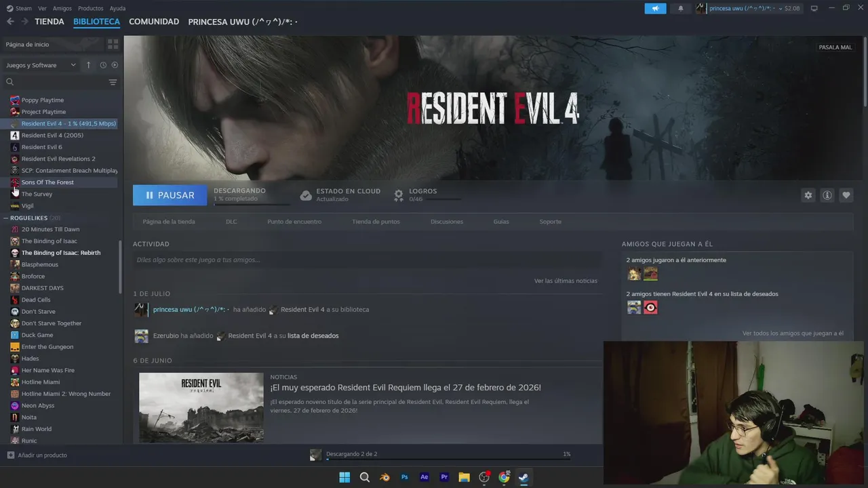Select Resident Evil 4 (2005) entry
Screen dimensions: 868x488
click(x=52, y=136)
